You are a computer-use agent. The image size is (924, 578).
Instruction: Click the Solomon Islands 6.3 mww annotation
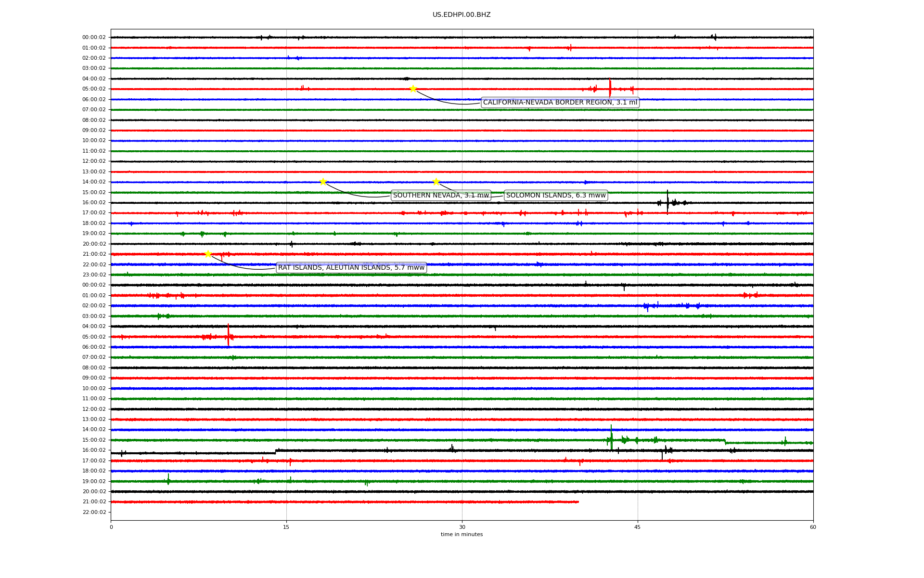click(556, 195)
